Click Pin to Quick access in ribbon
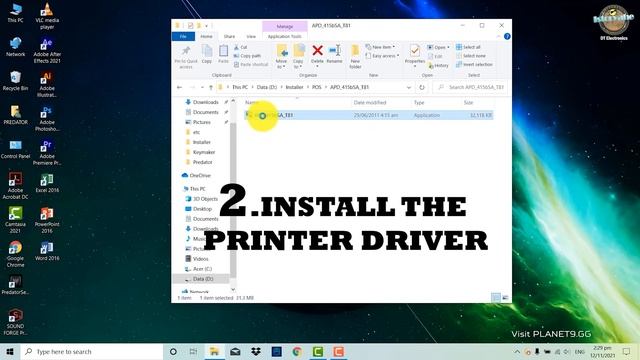Viewport: 640px width, 360px height. click(x=186, y=57)
